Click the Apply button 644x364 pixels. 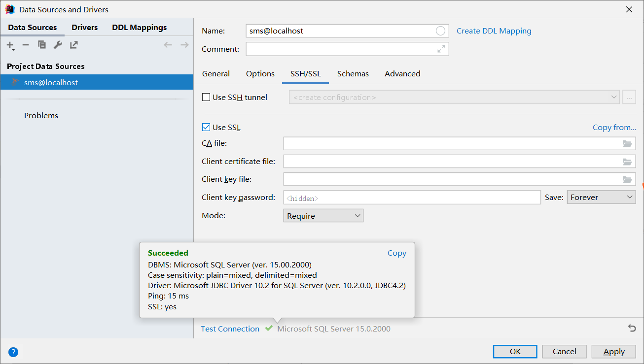(614, 351)
